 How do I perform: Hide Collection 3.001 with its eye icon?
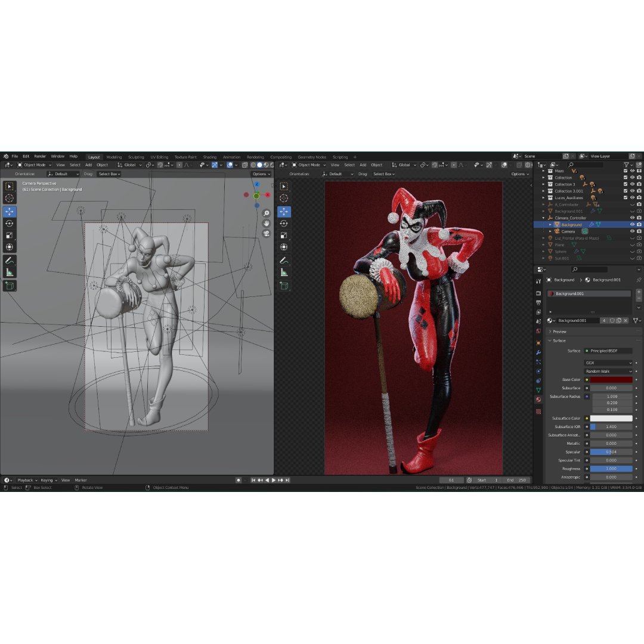pos(633,191)
